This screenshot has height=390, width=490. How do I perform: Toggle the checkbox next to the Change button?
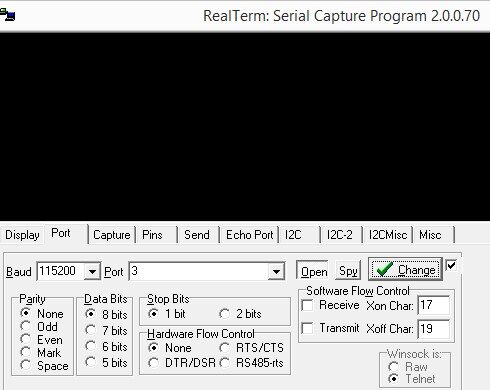(451, 265)
